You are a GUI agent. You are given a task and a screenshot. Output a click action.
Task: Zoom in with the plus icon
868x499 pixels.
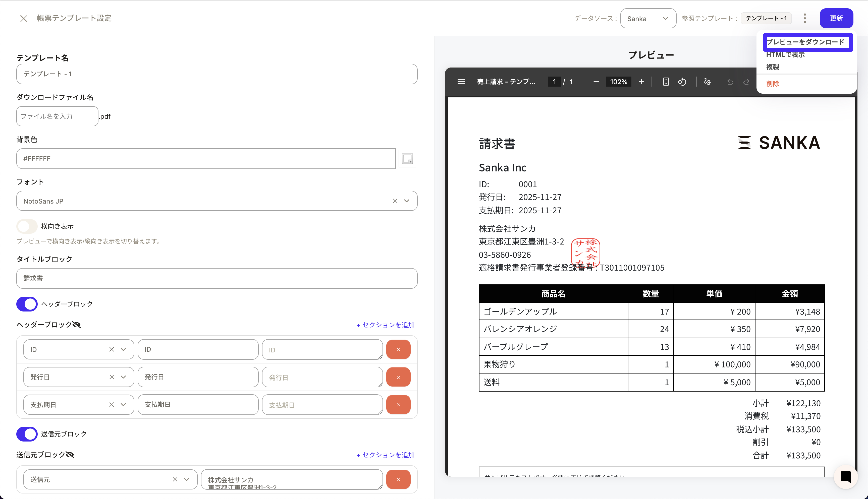pyautogui.click(x=641, y=82)
